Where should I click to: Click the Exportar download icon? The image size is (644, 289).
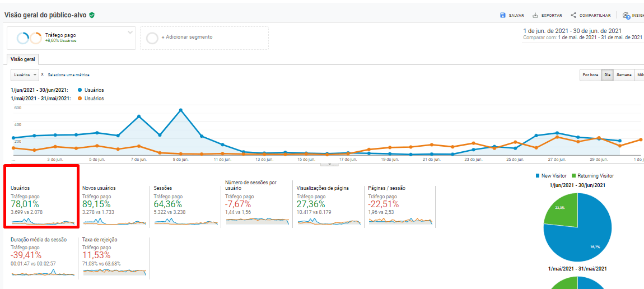(x=535, y=15)
